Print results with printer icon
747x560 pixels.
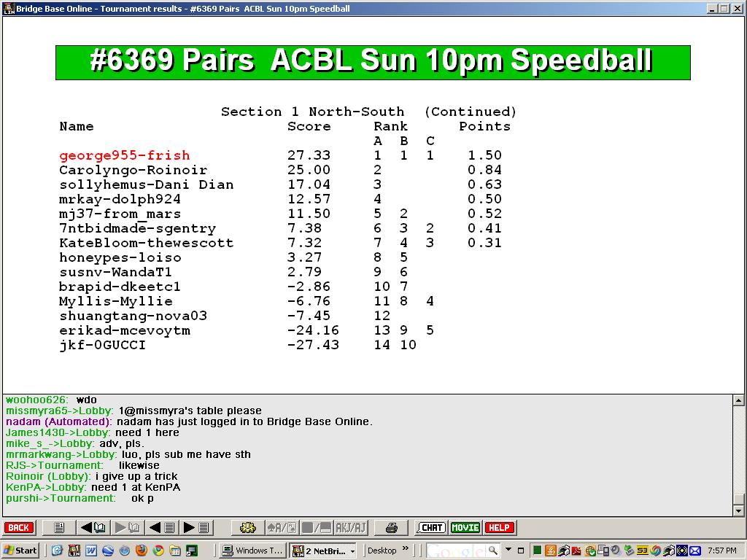tap(392, 528)
